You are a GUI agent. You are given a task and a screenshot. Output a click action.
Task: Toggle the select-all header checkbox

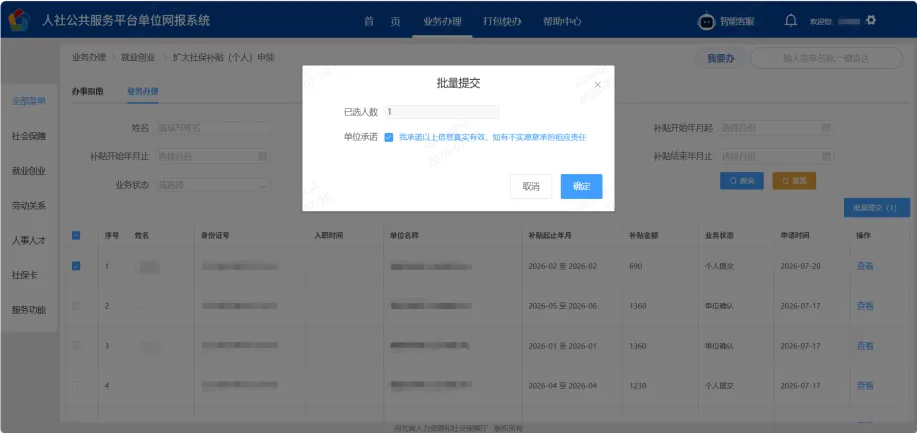click(76, 235)
